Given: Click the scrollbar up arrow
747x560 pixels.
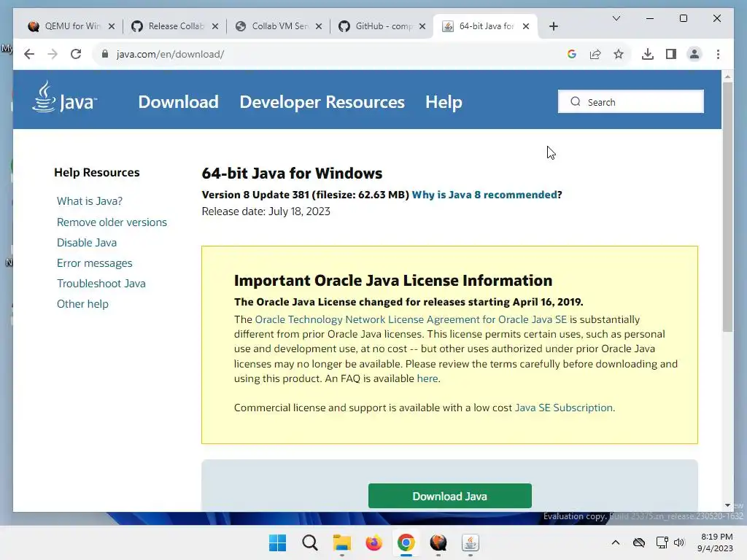Looking at the screenshot, I should click(x=727, y=76).
